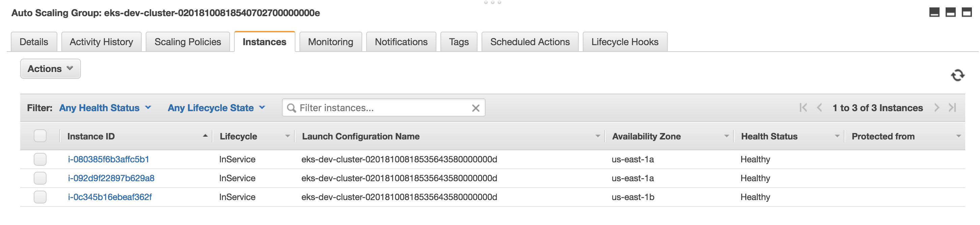Click the search magnifier icon in filter box
This screenshot has height=225, width=980.
tap(291, 108)
